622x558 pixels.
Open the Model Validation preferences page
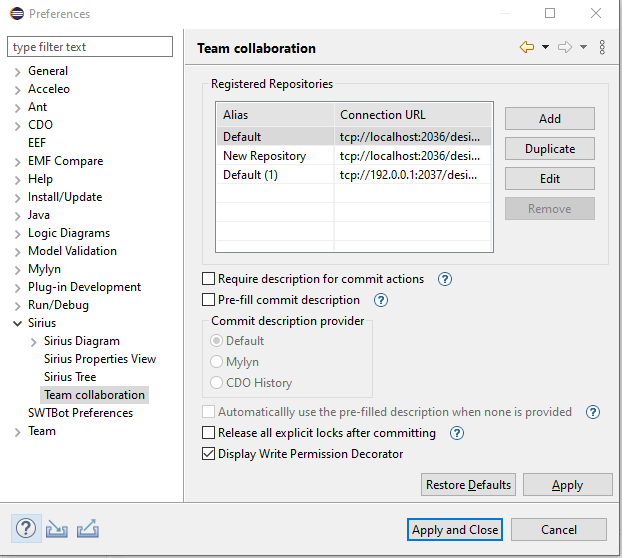pyautogui.click(x=72, y=251)
